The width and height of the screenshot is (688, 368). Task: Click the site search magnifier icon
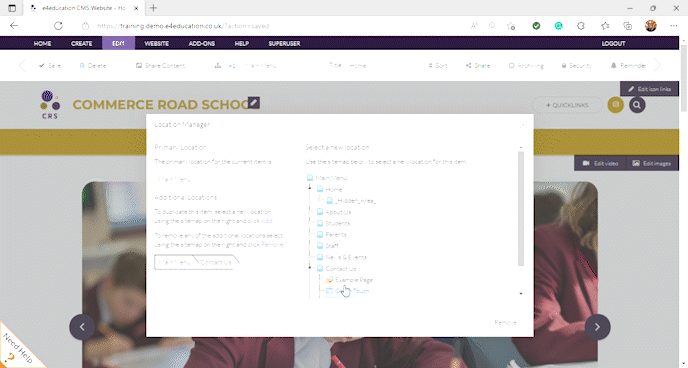coord(637,105)
